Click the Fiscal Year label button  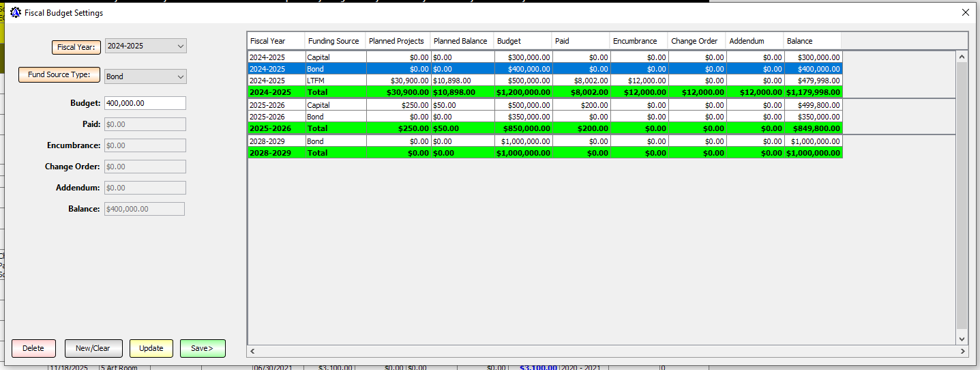[x=76, y=47]
